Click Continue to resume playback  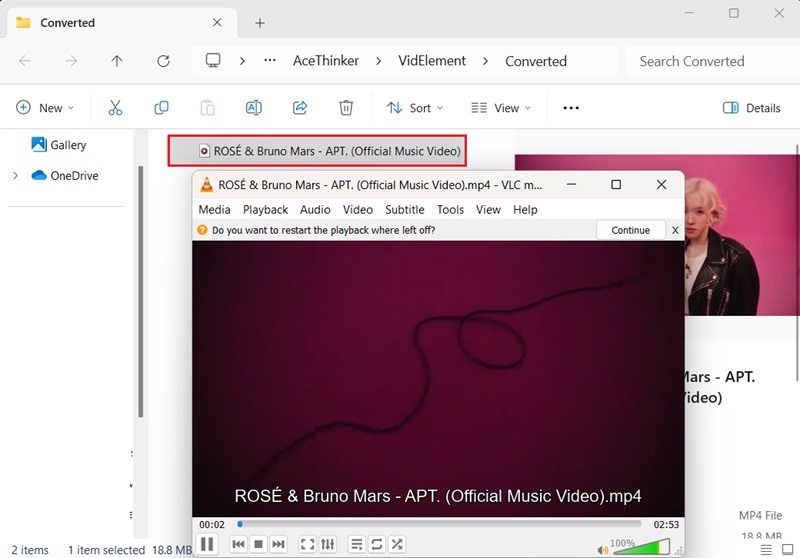631,230
